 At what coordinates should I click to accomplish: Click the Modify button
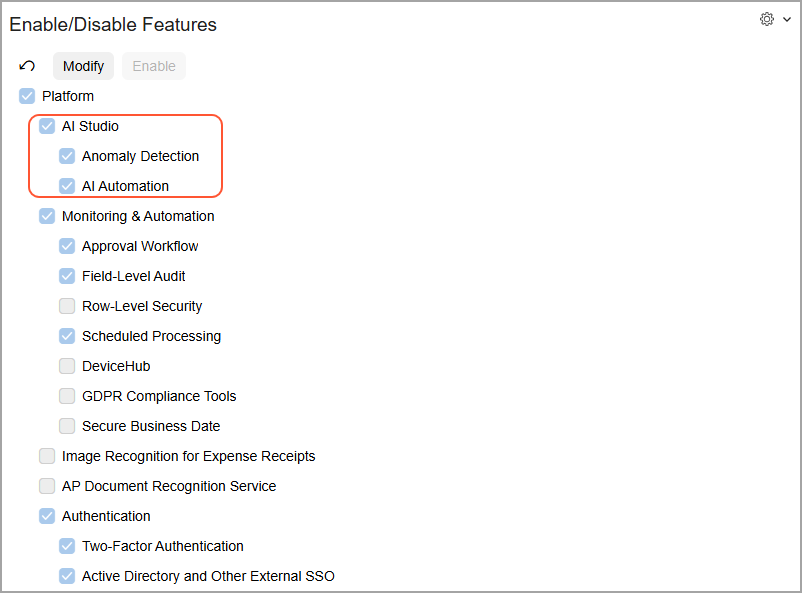pos(83,66)
